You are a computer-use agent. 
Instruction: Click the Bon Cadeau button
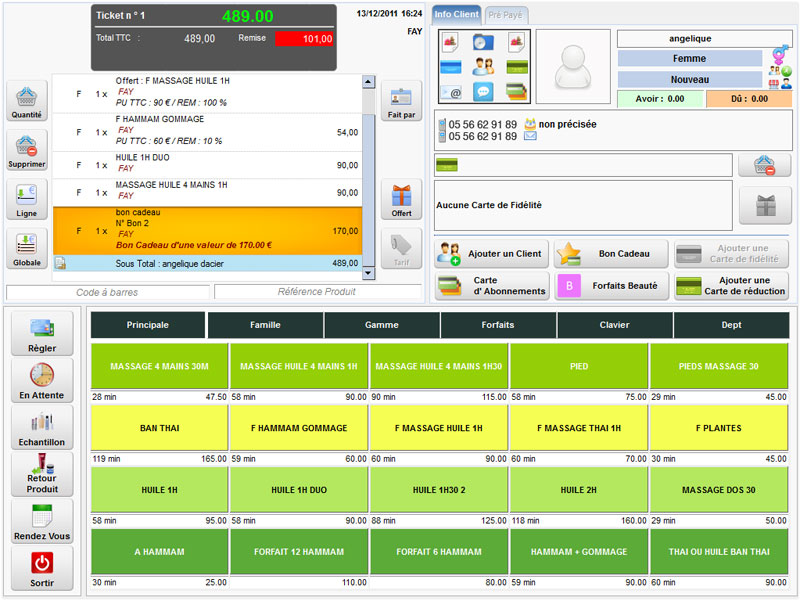611,254
